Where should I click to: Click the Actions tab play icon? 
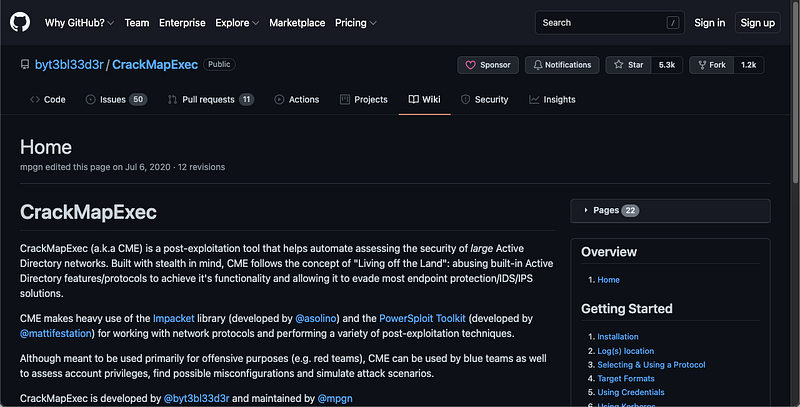tap(279, 99)
